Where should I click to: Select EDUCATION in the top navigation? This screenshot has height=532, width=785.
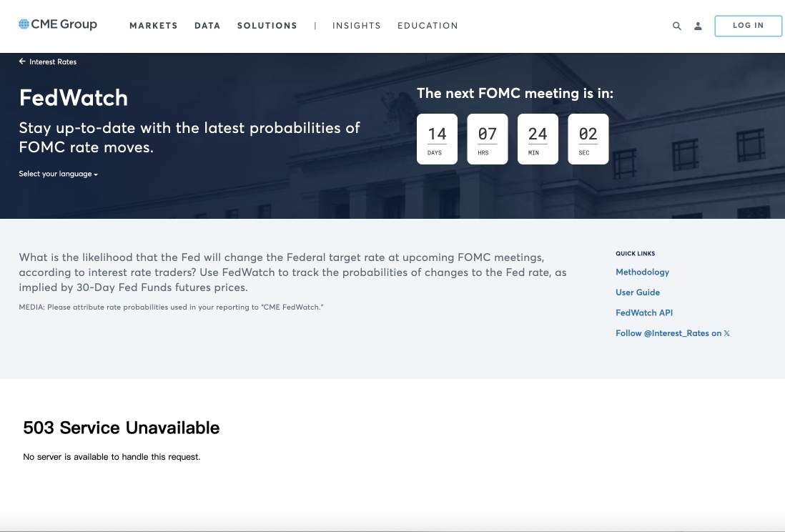pos(428,26)
